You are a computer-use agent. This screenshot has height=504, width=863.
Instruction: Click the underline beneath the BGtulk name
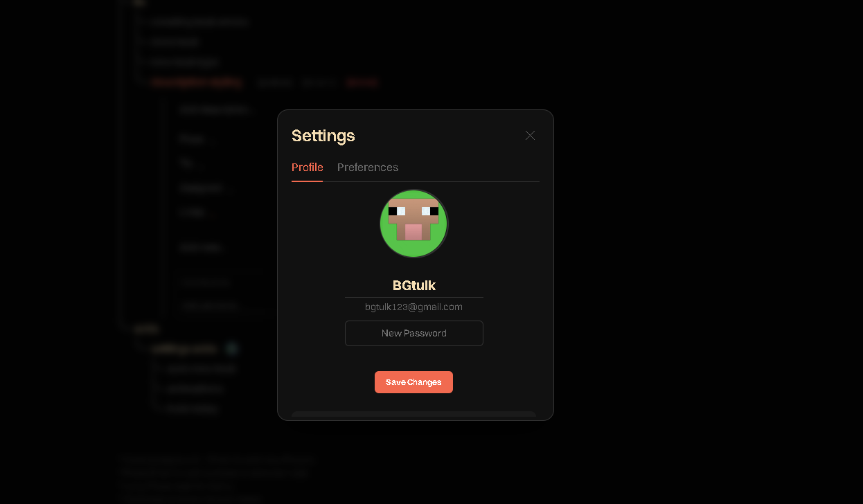(x=414, y=297)
